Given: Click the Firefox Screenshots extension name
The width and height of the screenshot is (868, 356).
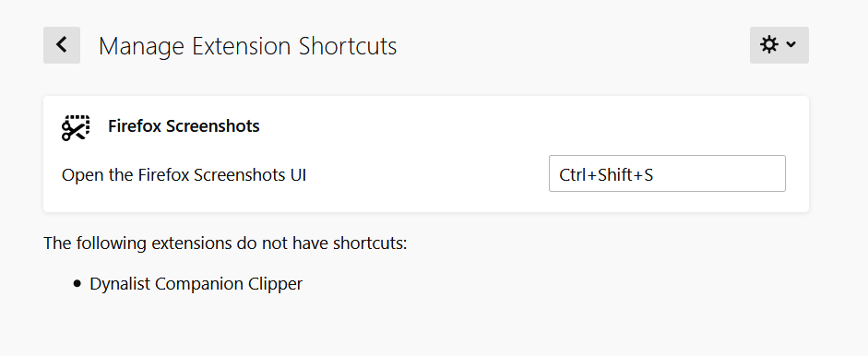Looking at the screenshot, I should [184, 126].
